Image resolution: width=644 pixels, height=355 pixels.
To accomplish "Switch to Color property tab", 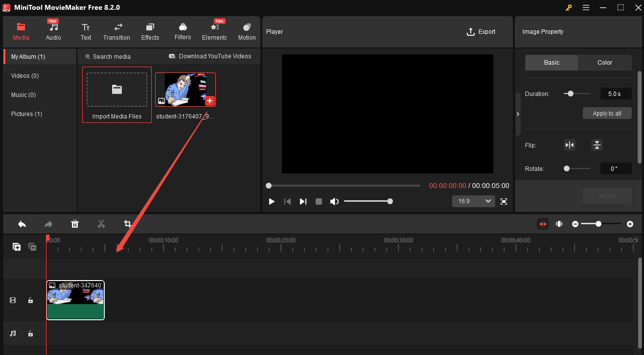I will coord(605,63).
